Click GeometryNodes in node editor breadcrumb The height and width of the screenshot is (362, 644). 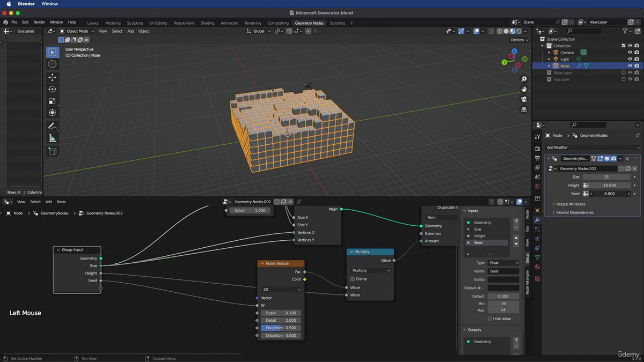54,213
